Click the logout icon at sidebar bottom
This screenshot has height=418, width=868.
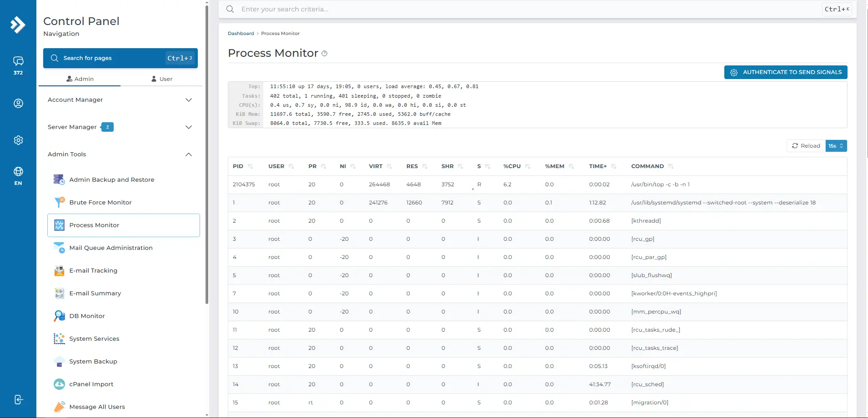[x=18, y=400]
